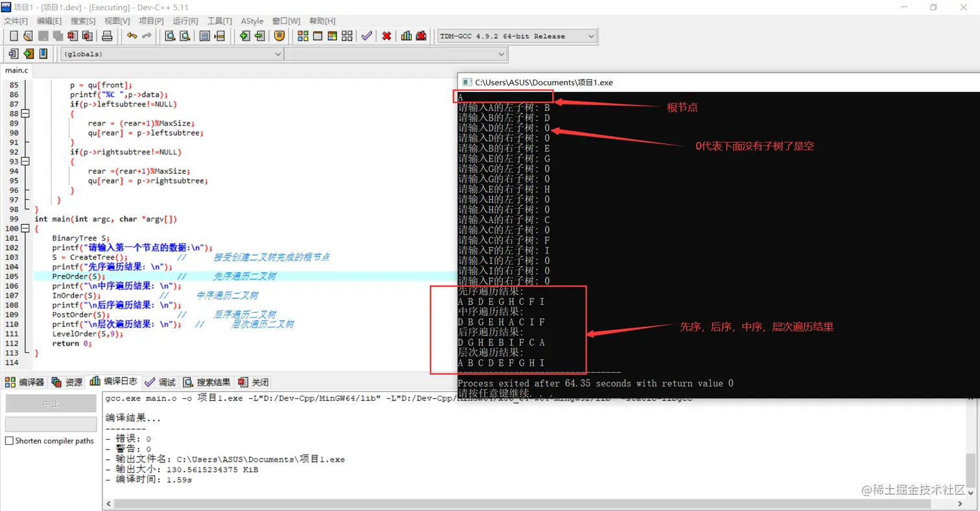Open the (globals) class browser dropdown
Viewport: 980px width, 511px height.
172,54
